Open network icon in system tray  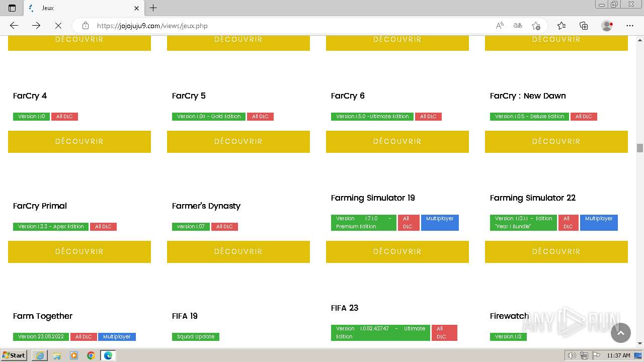[x=584, y=355]
